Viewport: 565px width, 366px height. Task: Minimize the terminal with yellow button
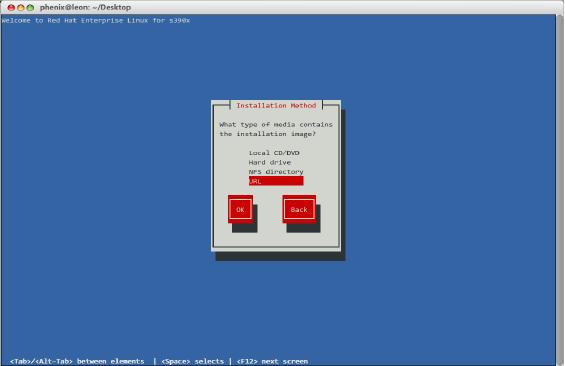[21, 7]
